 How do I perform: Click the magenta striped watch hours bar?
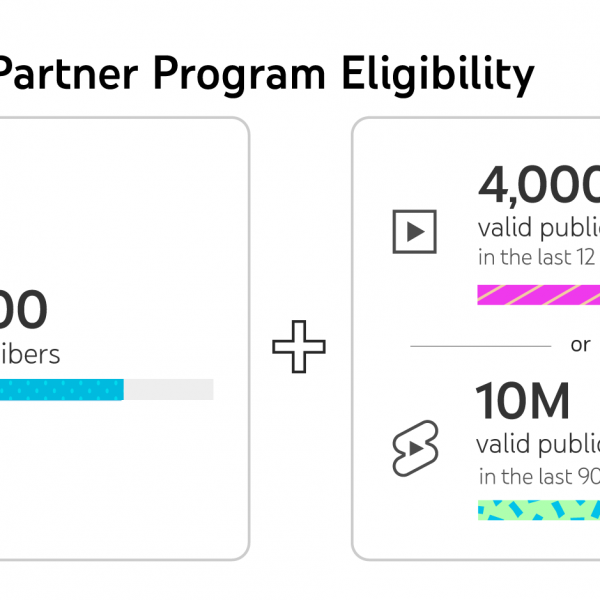point(538,295)
